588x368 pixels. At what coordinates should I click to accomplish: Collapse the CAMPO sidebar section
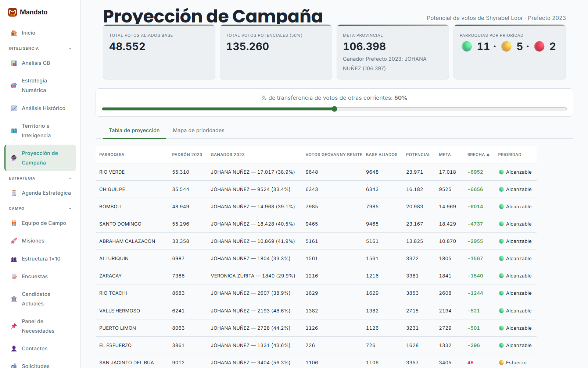click(70, 209)
